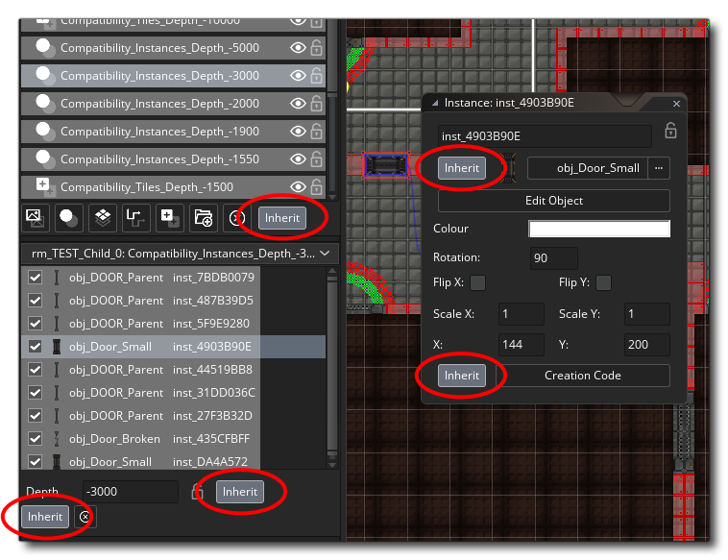Viewport: 728px width, 560px height.
Task: Click the create instance layer icon
Action: click(69, 218)
